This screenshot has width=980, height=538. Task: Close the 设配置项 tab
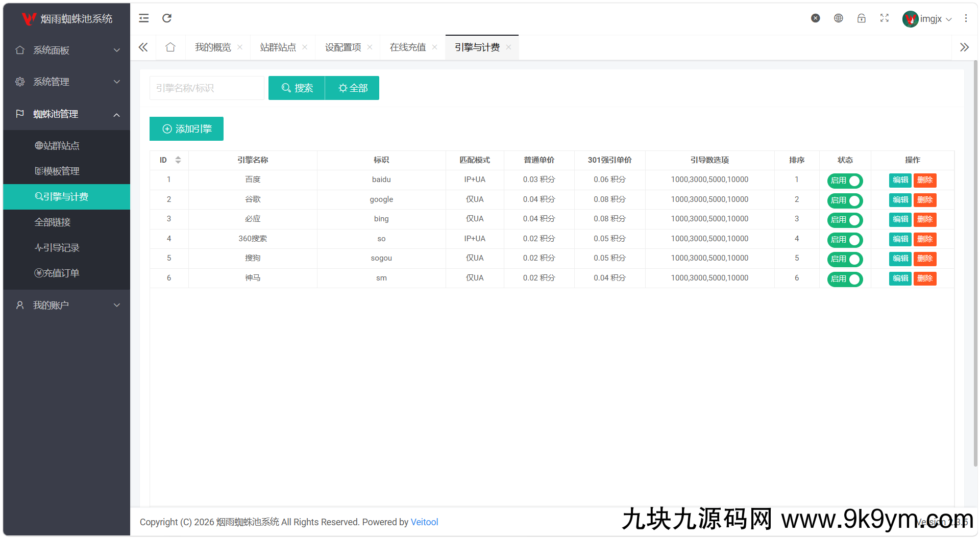(x=370, y=47)
